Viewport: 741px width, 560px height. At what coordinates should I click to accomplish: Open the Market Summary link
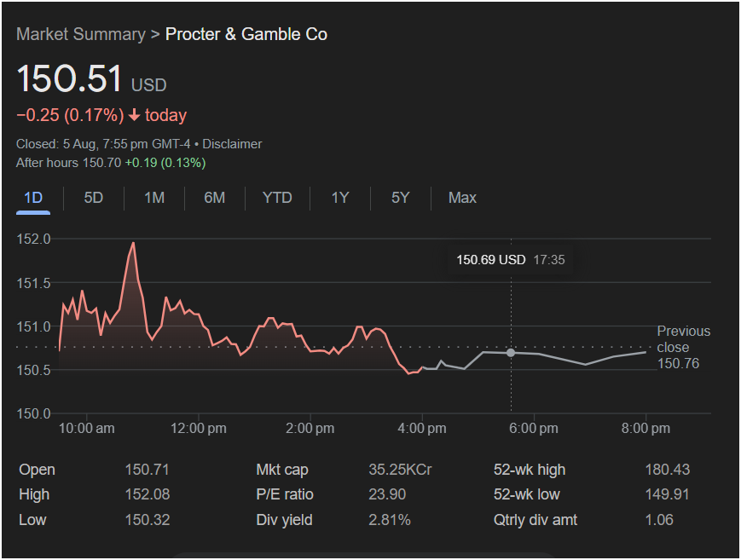81,34
